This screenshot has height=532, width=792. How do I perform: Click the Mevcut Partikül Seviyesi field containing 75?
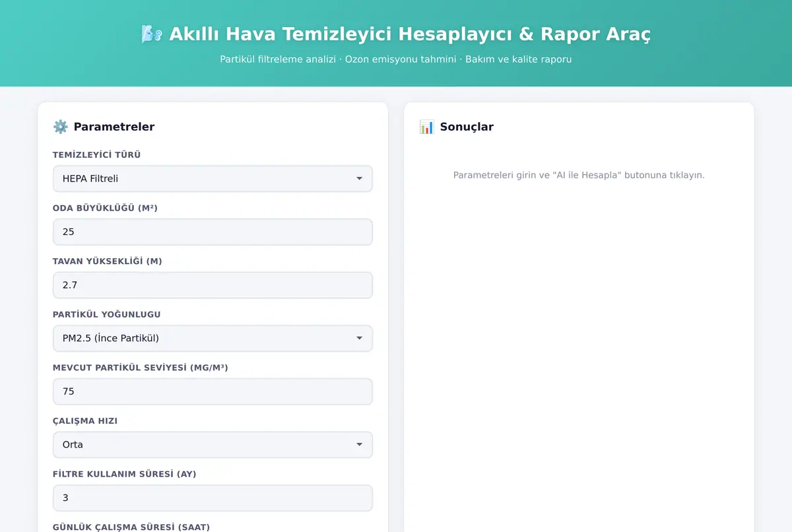213,391
